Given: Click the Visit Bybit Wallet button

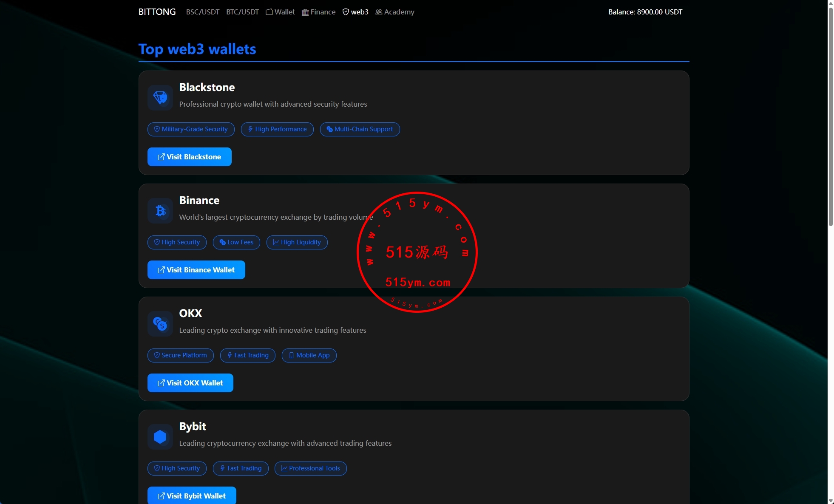Looking at the screenshot, I should (x=192, y=496).
